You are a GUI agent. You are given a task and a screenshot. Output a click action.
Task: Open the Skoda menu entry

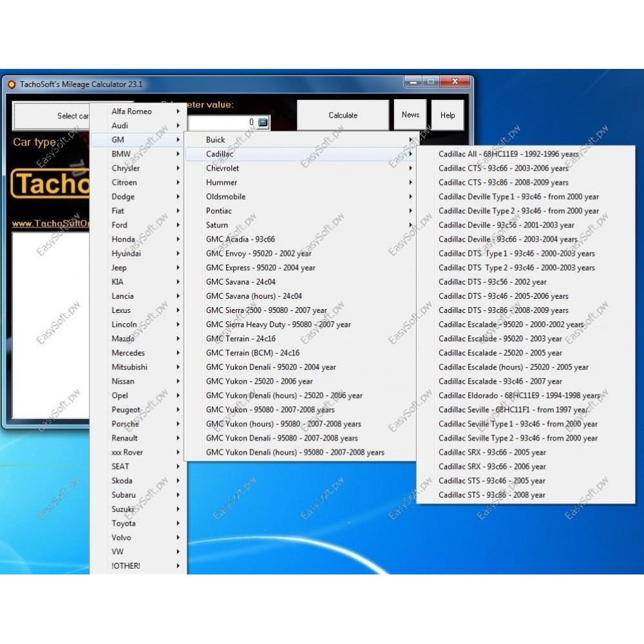pos(138,481)
